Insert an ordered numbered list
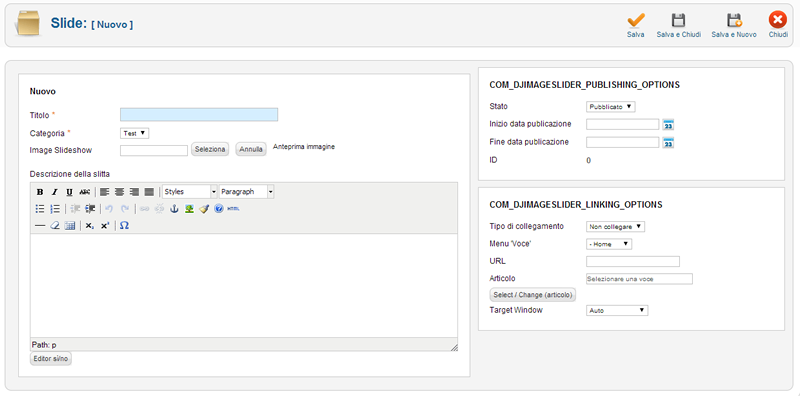This screenshot has width=800, height=396. pyautogui.click(x=55, y=209)
